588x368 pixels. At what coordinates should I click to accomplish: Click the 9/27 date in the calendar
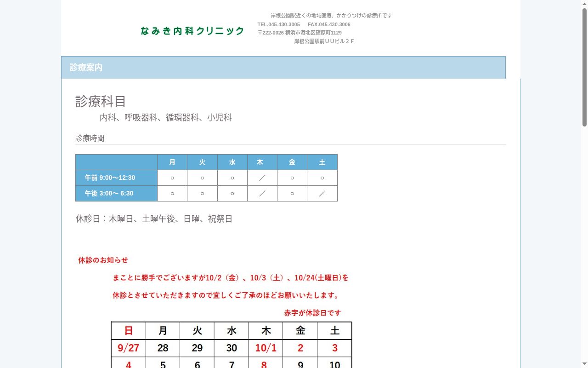[x=129, y=348]
